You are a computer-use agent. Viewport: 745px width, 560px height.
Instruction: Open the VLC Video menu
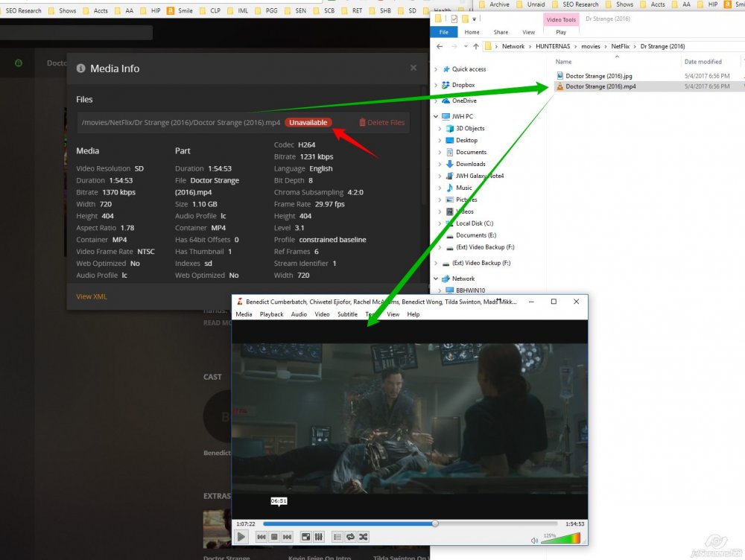[322, 314]
